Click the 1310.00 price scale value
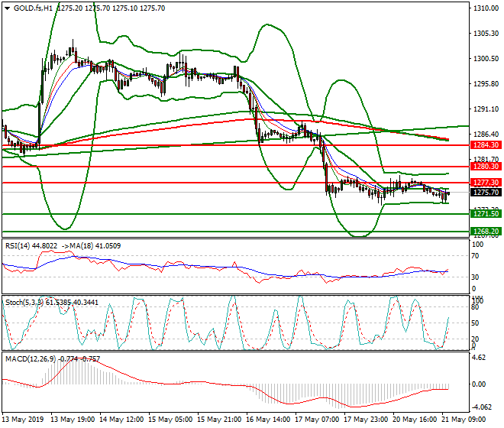Screen dimensions: 504x428 coord(486,8)
